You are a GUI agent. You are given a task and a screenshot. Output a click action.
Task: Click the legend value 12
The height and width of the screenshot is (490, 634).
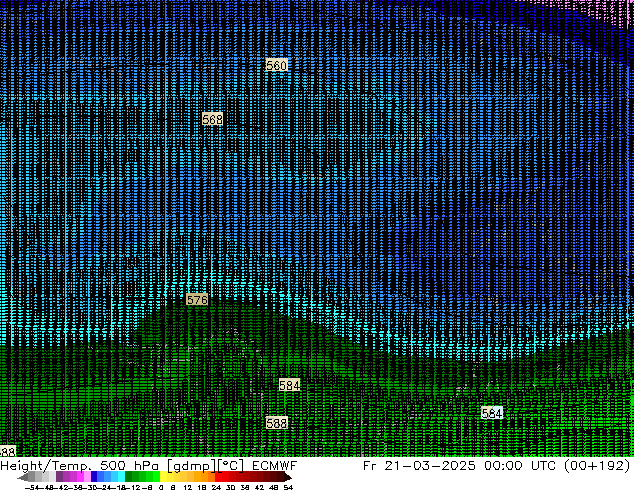click(188, 488)
